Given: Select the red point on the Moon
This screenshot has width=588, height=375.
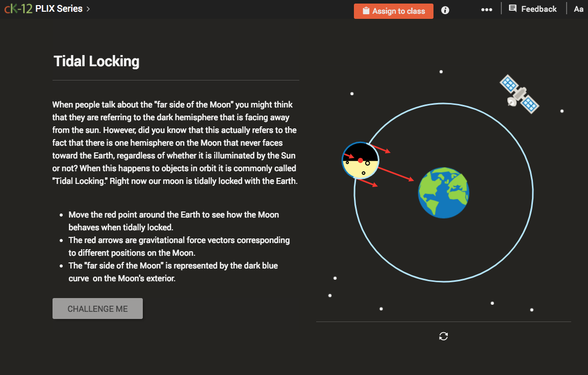Looking at the screenshot, I should pos(361,160).
